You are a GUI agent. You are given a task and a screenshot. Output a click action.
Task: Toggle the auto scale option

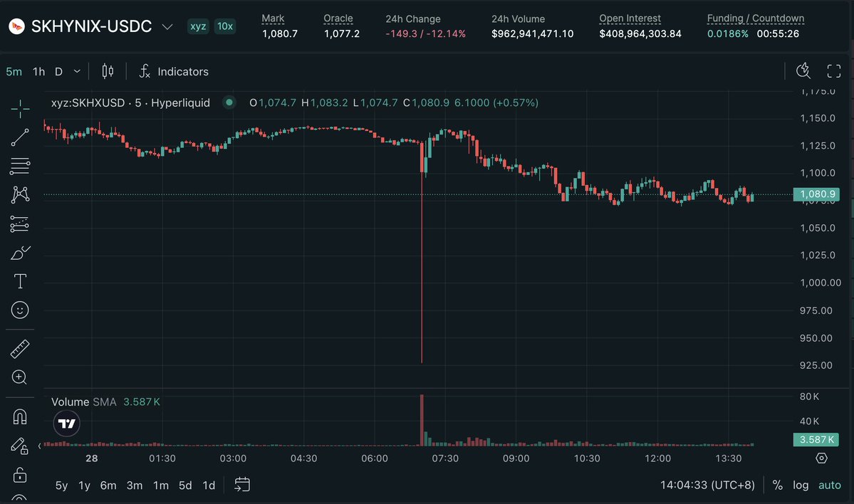tap(830, 485)
